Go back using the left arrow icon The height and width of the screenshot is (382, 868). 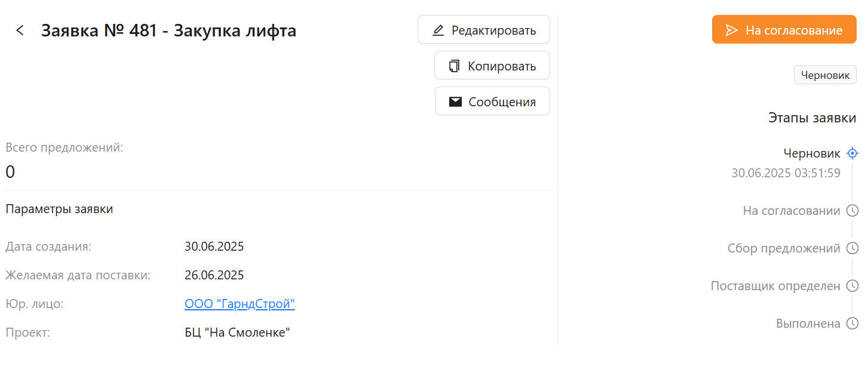20,30
